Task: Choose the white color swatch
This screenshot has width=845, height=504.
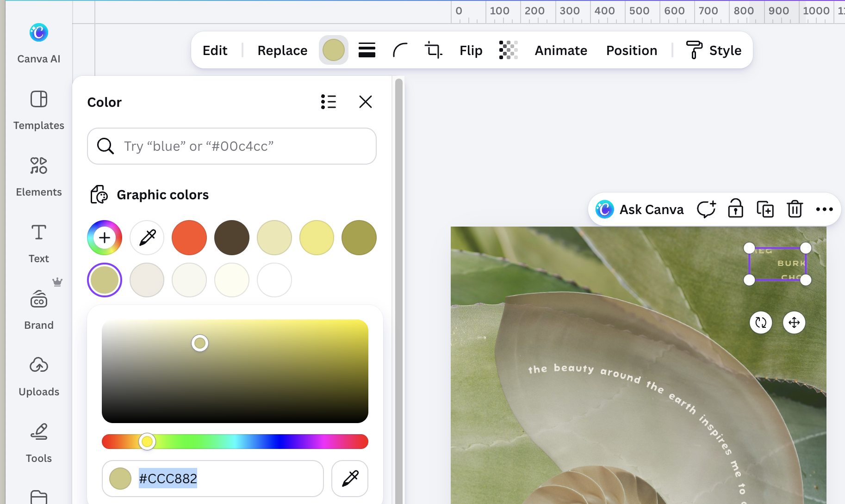Action: 274,280
